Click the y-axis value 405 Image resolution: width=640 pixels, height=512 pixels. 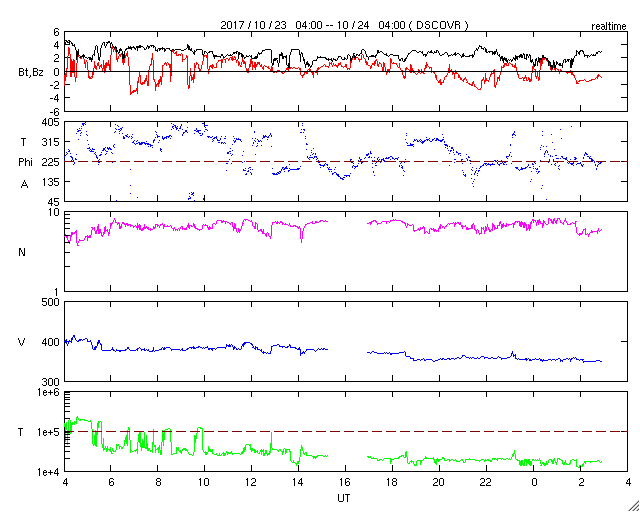pyautogui.click(x=51, y=122)
